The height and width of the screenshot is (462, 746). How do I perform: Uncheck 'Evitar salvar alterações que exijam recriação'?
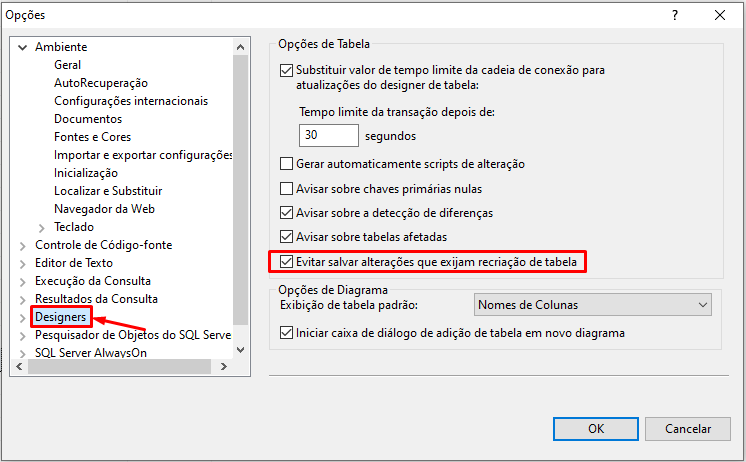(288, 262)
